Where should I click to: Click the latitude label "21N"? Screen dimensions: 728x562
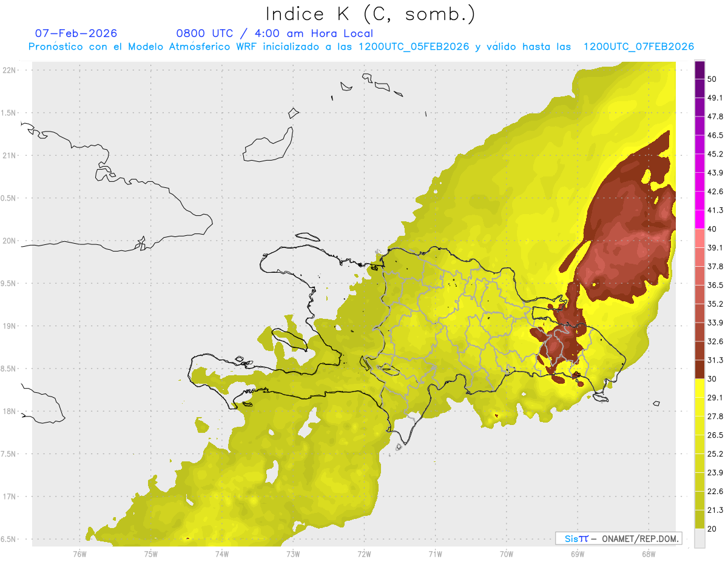[10, 155]
